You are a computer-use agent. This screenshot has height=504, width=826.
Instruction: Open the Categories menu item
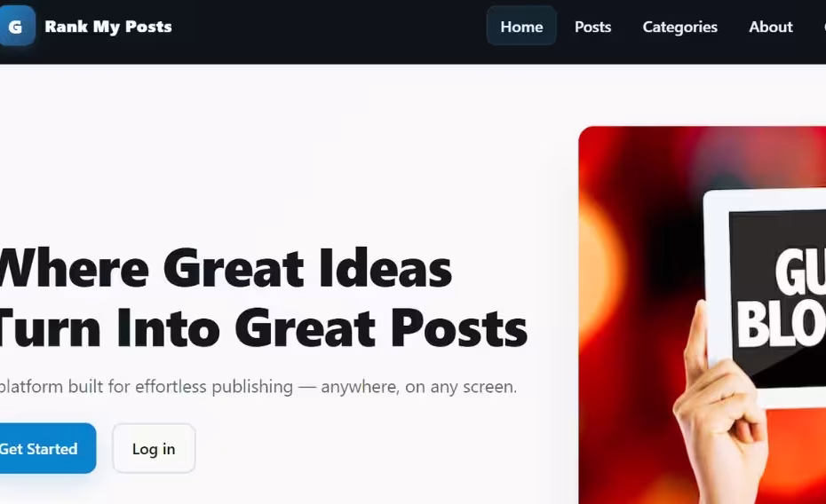tap(679, 27)
